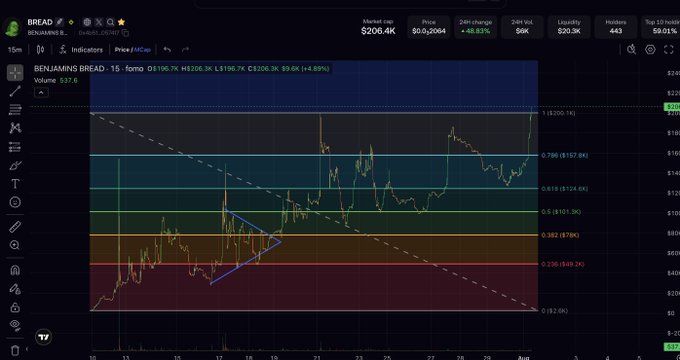Open the candlestick chart type menu

click(40, 50)
